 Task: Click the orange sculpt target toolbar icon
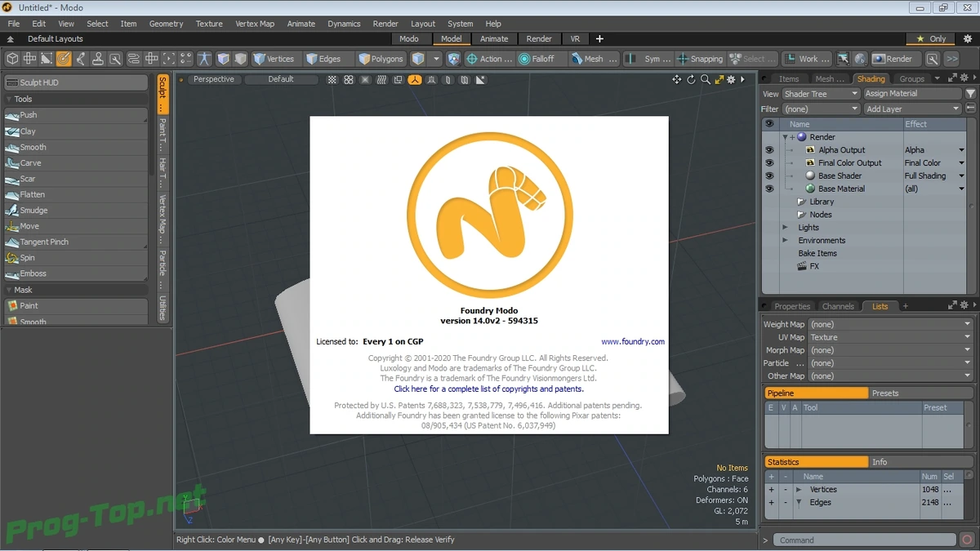click(64, 59)
